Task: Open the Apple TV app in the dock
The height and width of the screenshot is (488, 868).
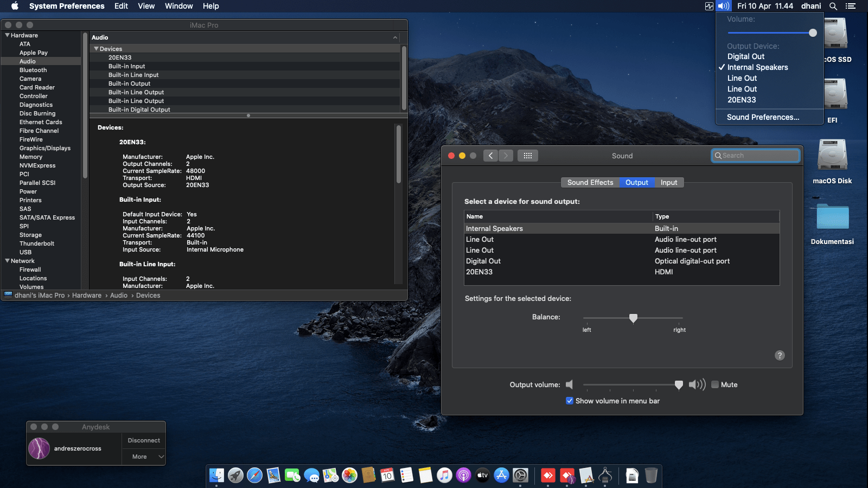Action: coord(482,476)
